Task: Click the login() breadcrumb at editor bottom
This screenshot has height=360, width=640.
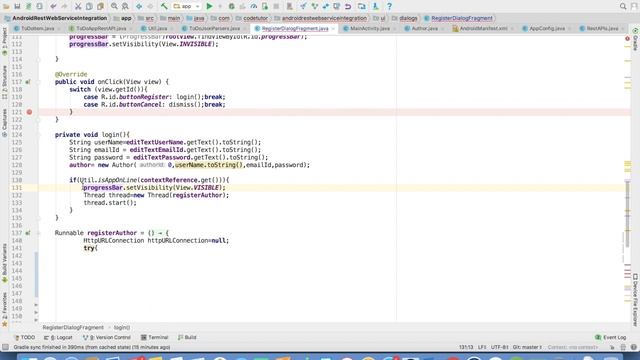Action: [x=122, y=327]
